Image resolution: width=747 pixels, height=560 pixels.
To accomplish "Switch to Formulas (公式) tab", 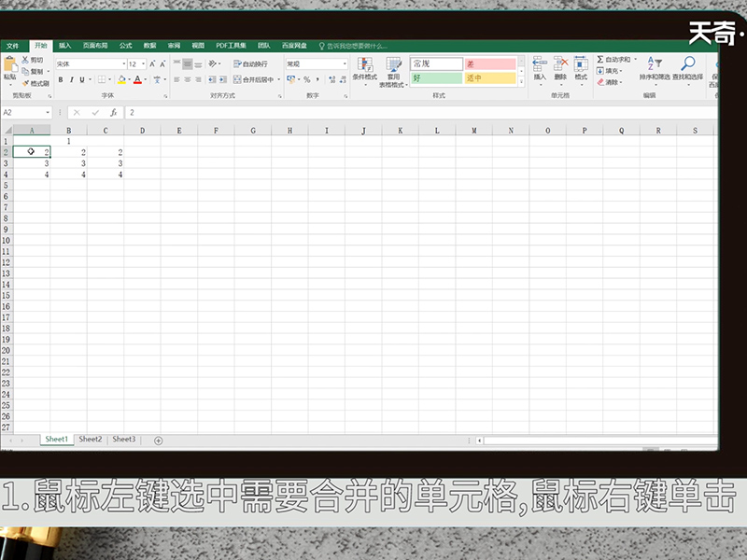I will pyautogui.click(x=126, y=46).
